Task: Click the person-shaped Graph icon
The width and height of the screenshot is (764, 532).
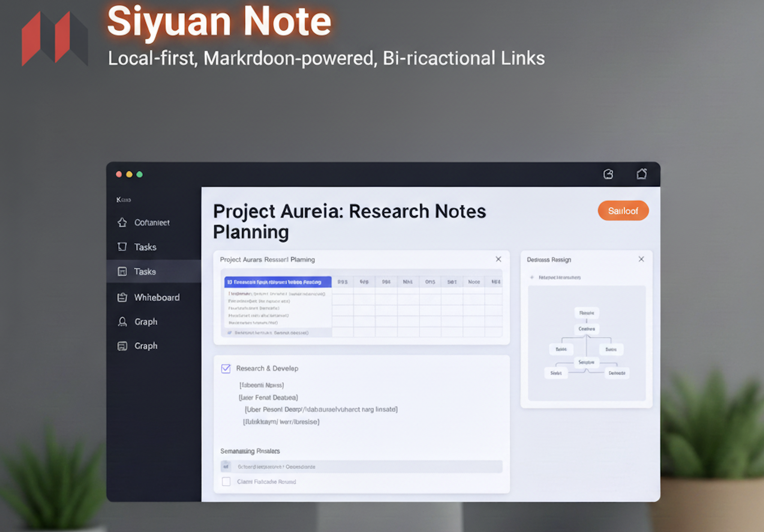Action: coord(122,322)
